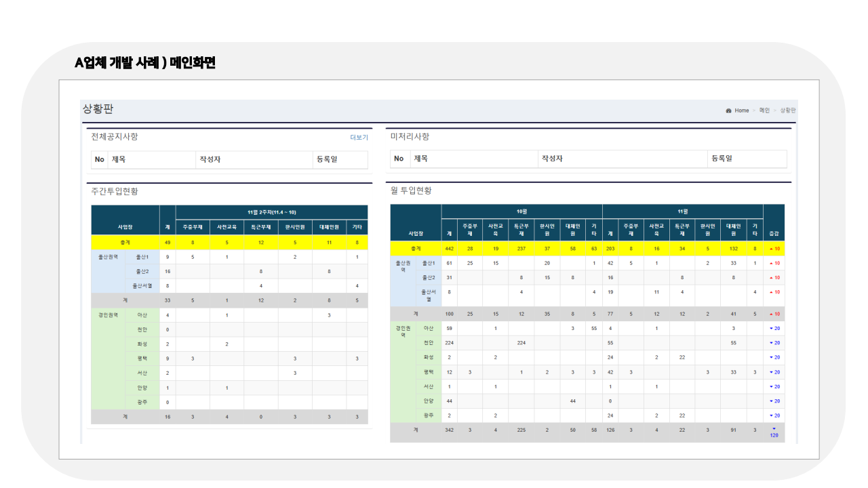The image size is (868, 488).
Task: Click 증감 column header in monthly table
Action: tap(774, 234)
